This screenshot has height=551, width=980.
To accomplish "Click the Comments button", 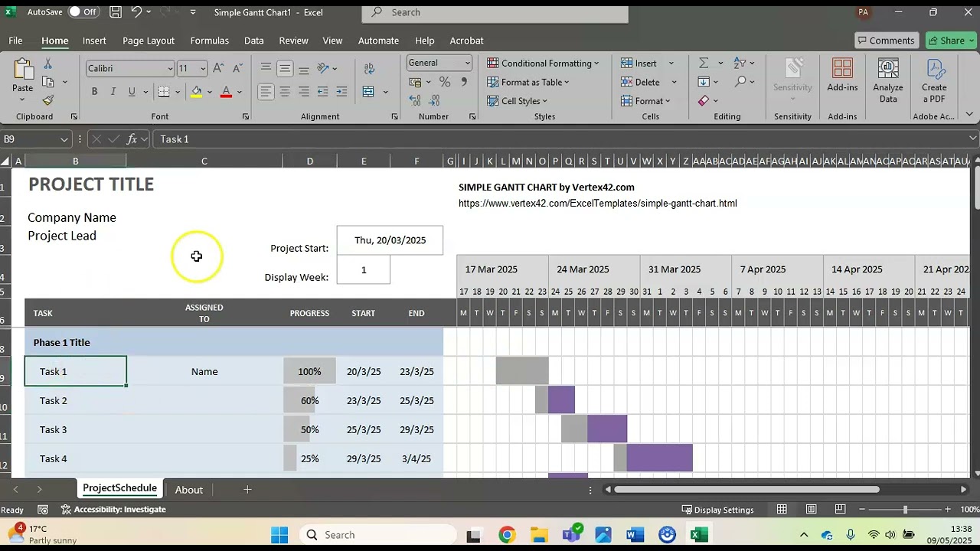I will point(886,41).
